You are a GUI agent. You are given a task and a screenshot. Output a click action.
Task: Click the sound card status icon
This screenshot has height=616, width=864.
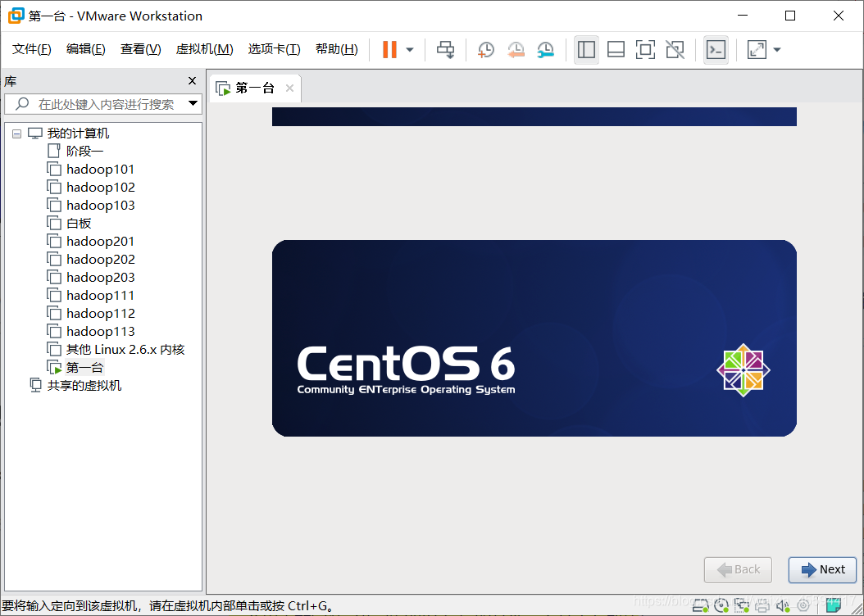pyautogui.click(x=783, y=607)
